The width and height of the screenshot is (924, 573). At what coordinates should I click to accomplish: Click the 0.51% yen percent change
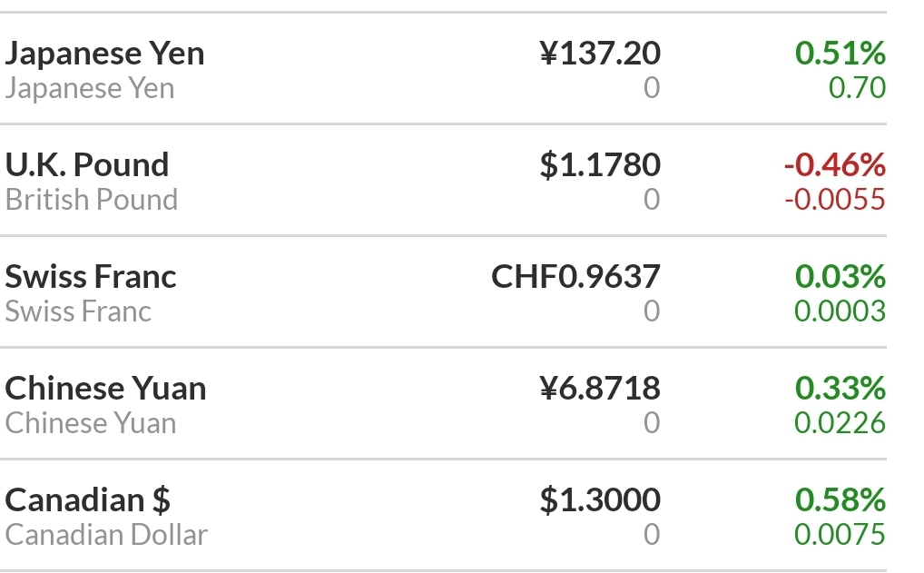840,53
